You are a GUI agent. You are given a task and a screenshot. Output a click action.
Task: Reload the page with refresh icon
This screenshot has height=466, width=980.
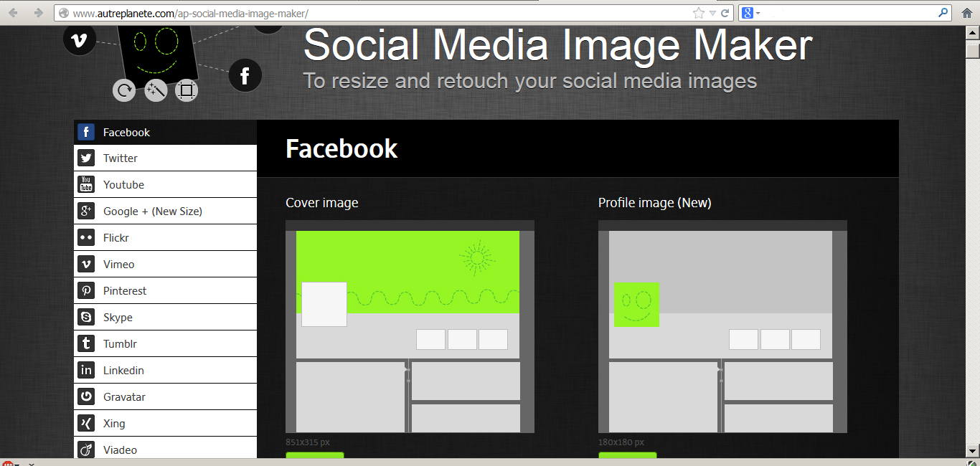coord(725,13)
